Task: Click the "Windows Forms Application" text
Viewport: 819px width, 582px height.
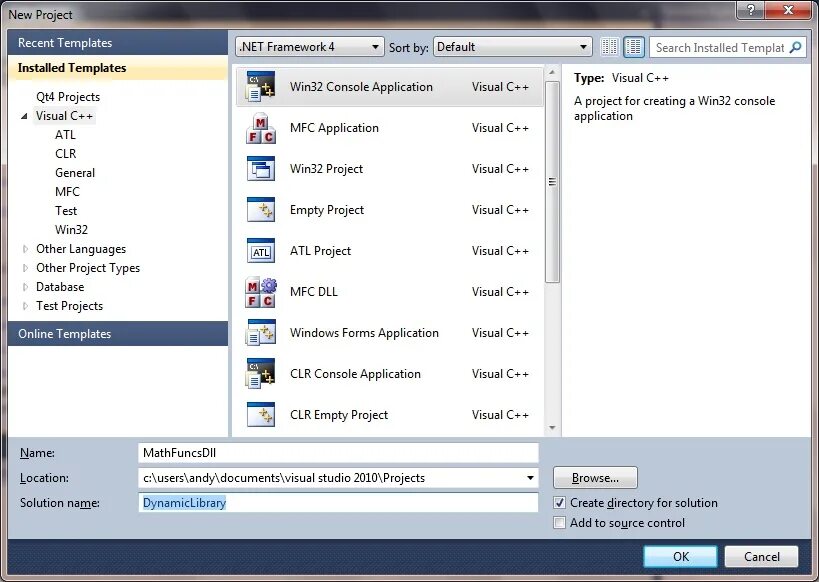Action: (364, 333)
